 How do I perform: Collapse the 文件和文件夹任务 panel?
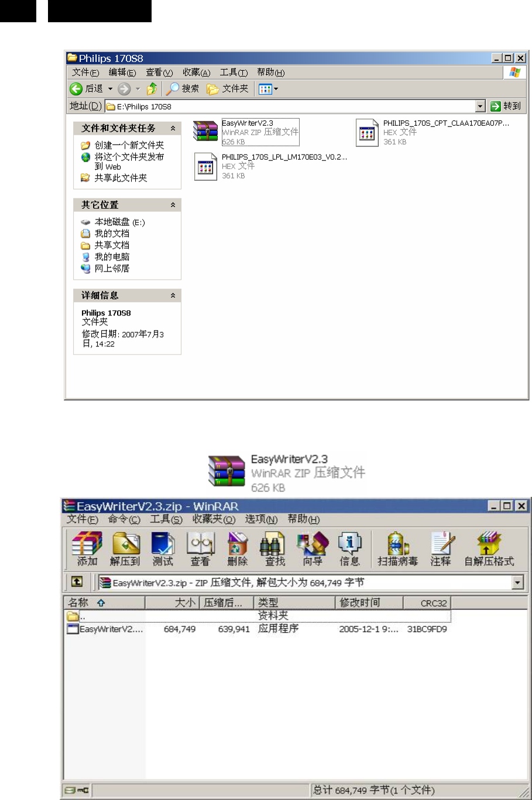[x=173, y=128]
